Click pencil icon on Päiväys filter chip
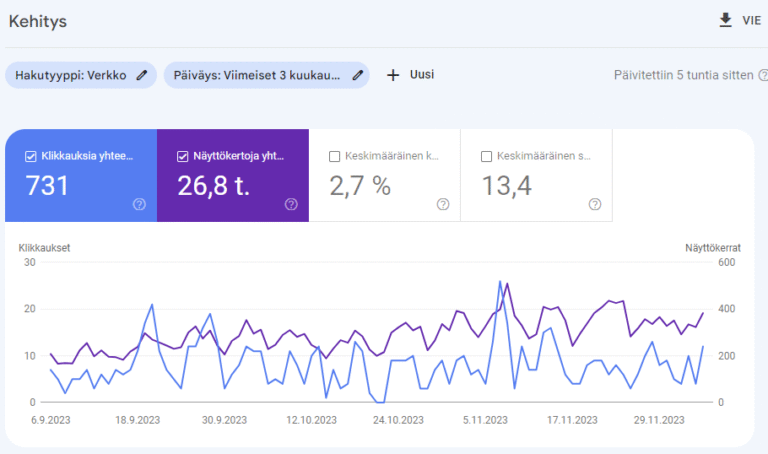The height and width of the screenshot is (454, 768). (357, 75)
